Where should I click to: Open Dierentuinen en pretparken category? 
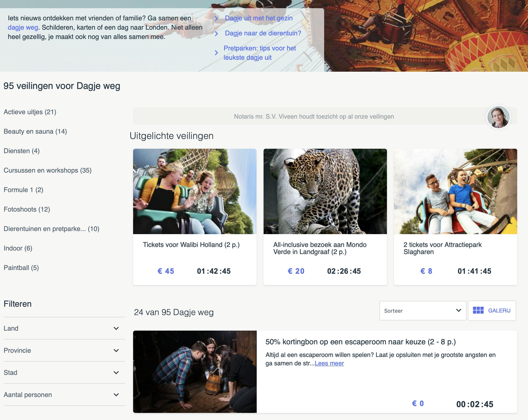pyautogui.click(x=52, y=229)
